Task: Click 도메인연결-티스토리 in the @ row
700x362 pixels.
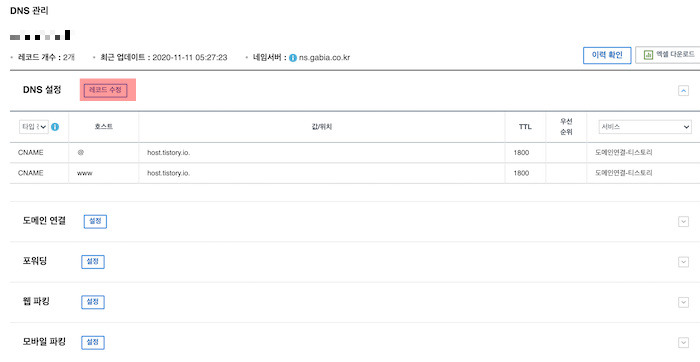Action: pyautogui.click(x=624, y=153)
